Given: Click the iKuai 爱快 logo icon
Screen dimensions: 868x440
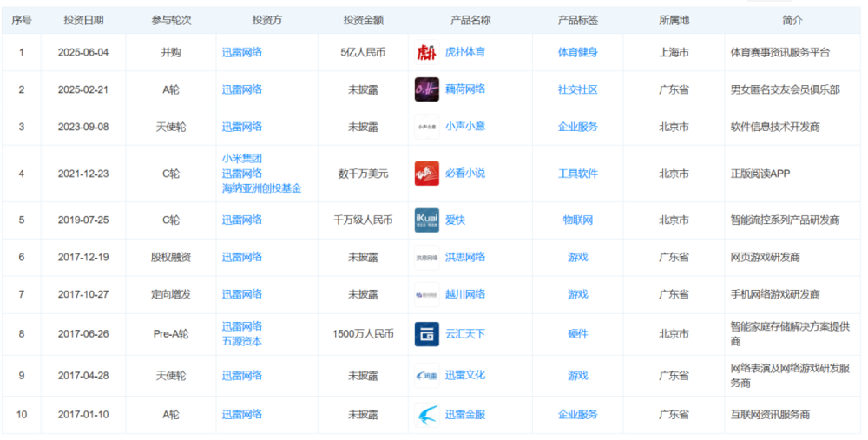Looking at the screenshot, I should [426, 220].
